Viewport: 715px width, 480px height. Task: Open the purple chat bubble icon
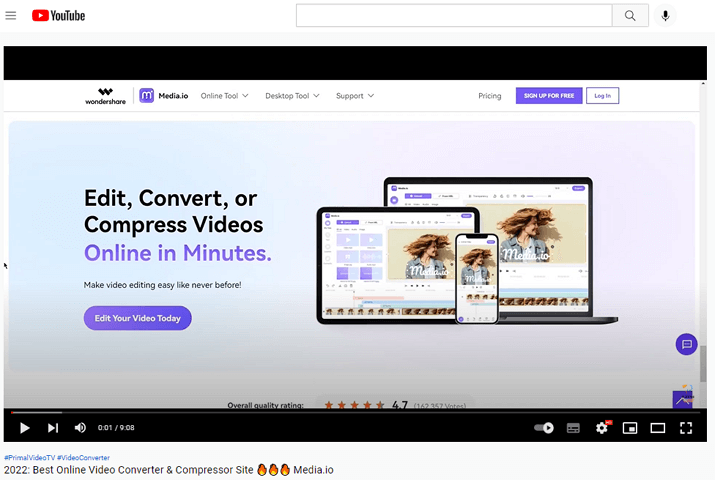[x=686, y=345]
